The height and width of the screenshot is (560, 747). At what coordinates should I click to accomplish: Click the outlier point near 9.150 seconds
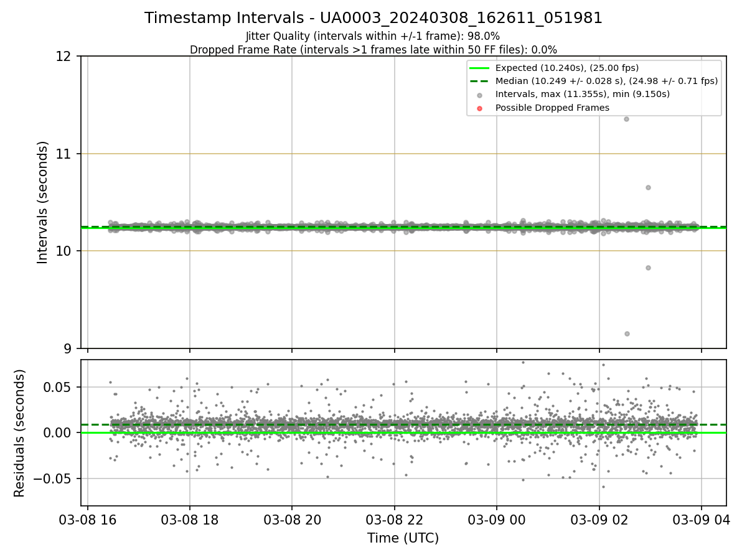627,334
